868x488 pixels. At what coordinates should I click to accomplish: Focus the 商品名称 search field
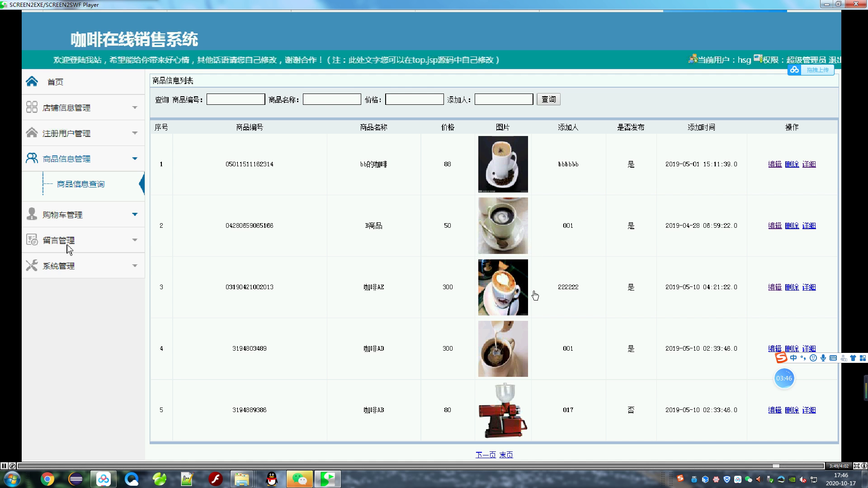332,99
